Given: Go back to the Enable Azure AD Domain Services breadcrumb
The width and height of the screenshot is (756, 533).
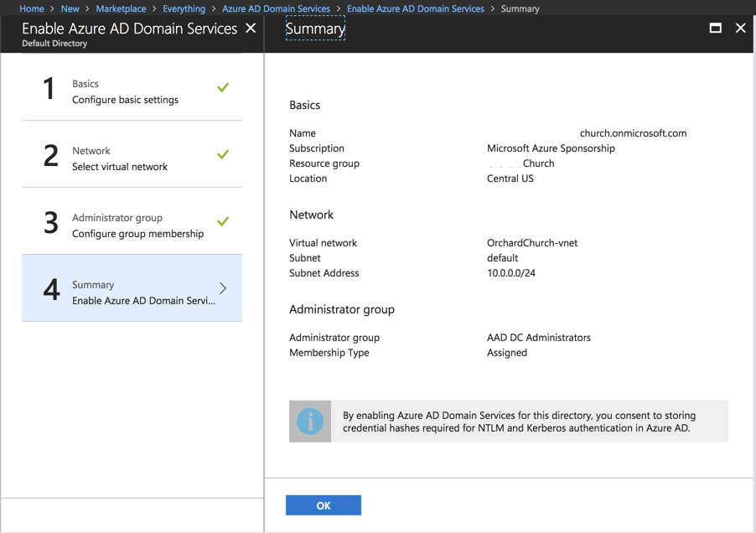Looking at the screenshot, I should coord(416,8).
